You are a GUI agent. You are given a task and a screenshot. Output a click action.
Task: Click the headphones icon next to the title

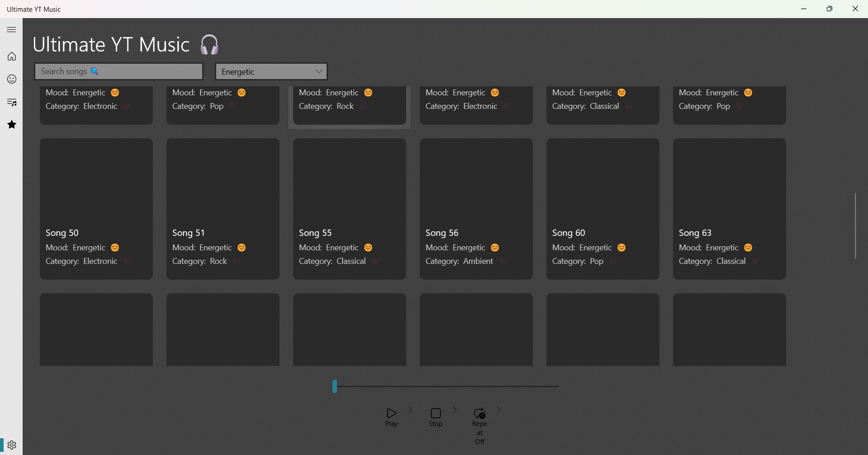point(209,44)
